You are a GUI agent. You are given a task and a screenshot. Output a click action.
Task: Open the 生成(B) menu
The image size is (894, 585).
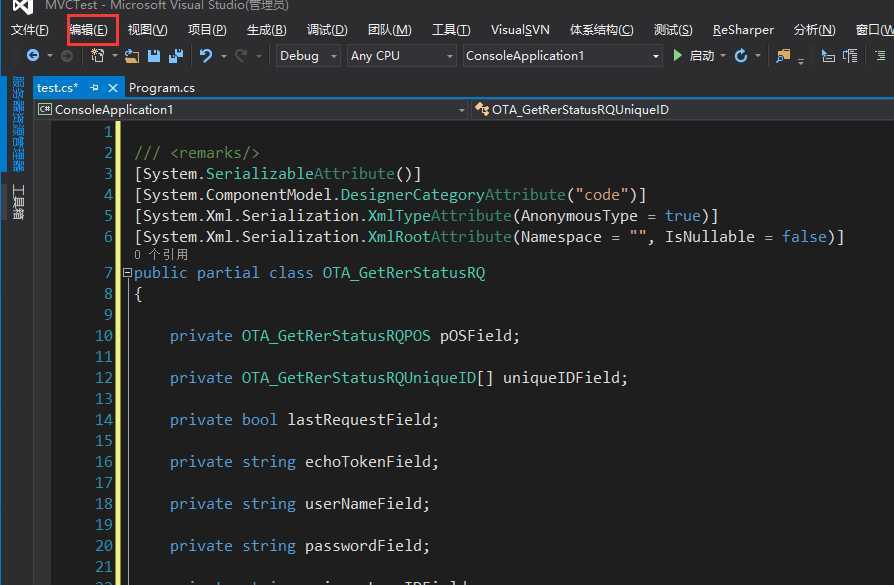266,30
